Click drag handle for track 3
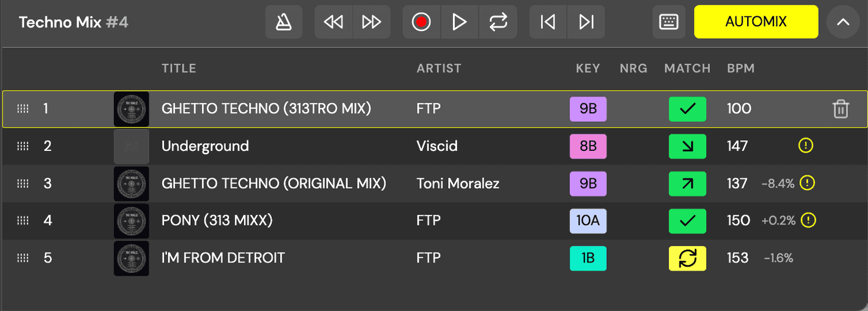Image resolution: width=868 pixels, height=311 pixels. tap(23, 184)
